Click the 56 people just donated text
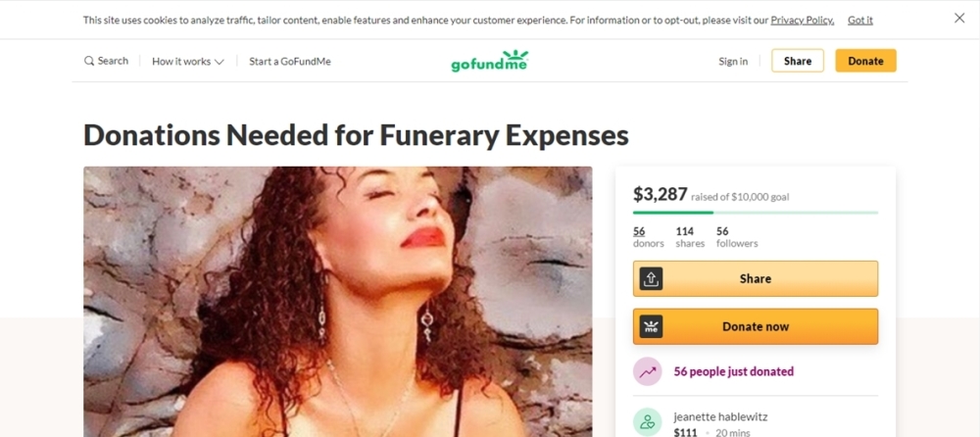This screenshot has height=437, width=980. pyautogui.click(x=734, y=371)
